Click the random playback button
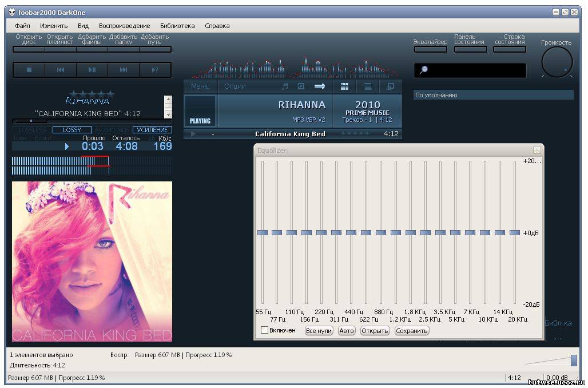588x388 pixels. click(x=155, y=70)
